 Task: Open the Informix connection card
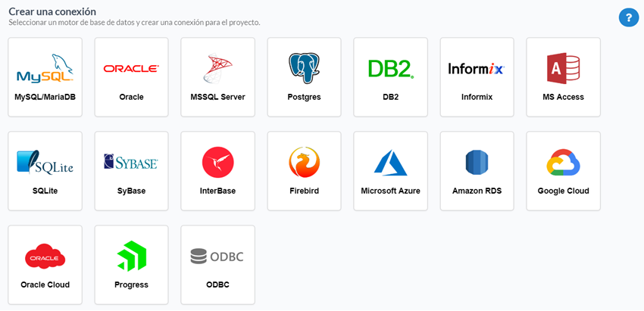click(x=477, y=77)
